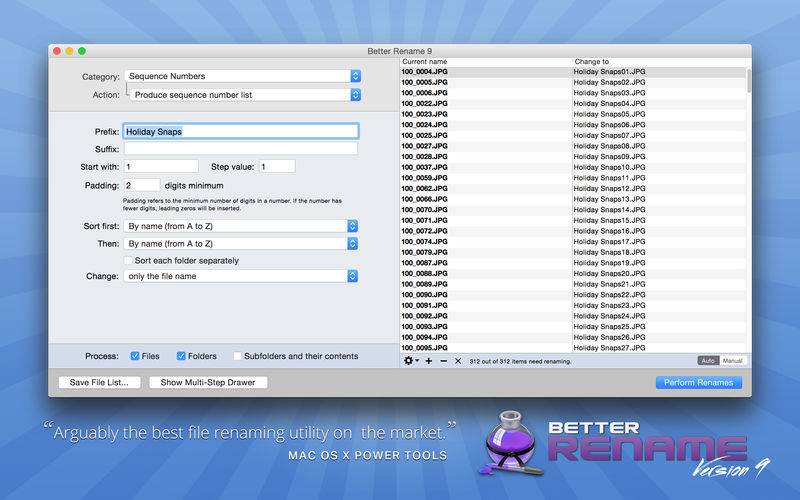The width and height of the screenshot is (800, 500).
Task: Open the Category dropdown
Action: [241, 76]
